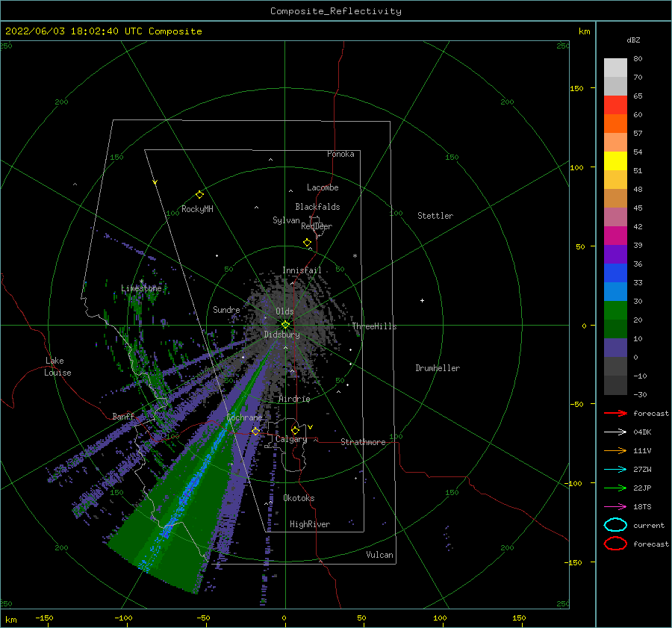Click the yellow km unit label top right

click(x=584, y=31)
